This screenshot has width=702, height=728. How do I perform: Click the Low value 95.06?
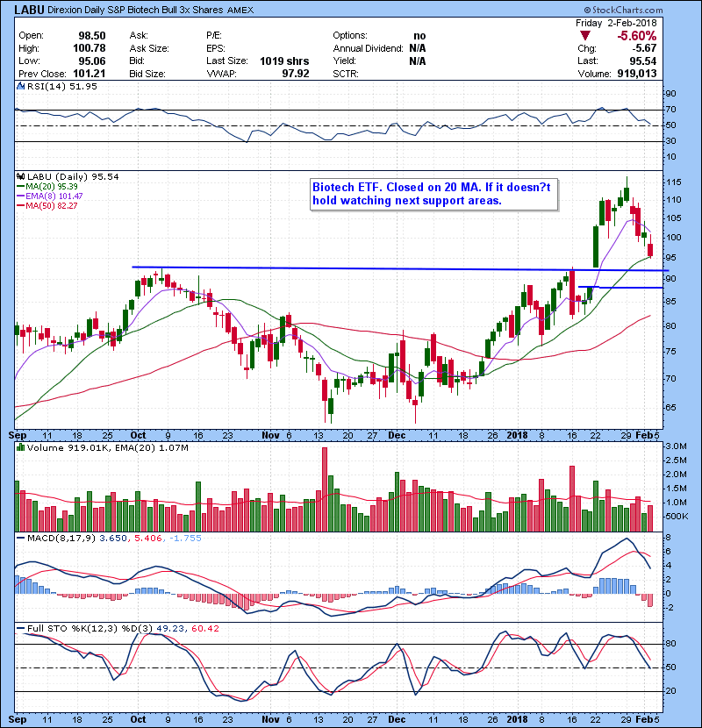click(92, 61)
